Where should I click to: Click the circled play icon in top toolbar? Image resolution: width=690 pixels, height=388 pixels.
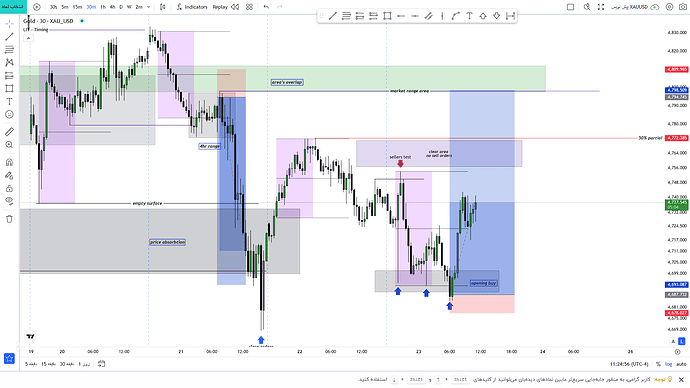click(x=37, y=7)
